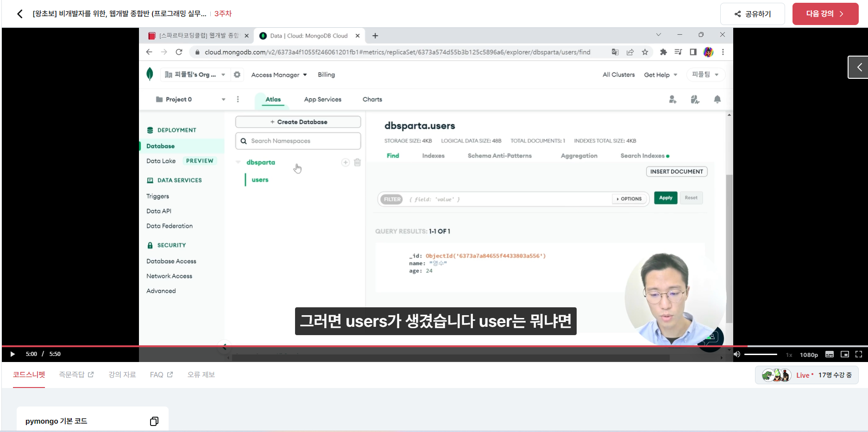Go to next lecture with 다음 강의
The image size is (868, 432).
[x=825, y=14]
